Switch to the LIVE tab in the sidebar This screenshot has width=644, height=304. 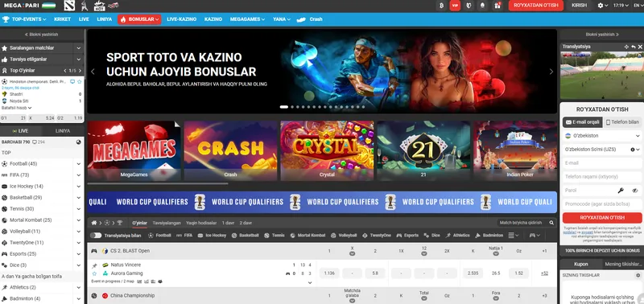[x=21, y=131]
